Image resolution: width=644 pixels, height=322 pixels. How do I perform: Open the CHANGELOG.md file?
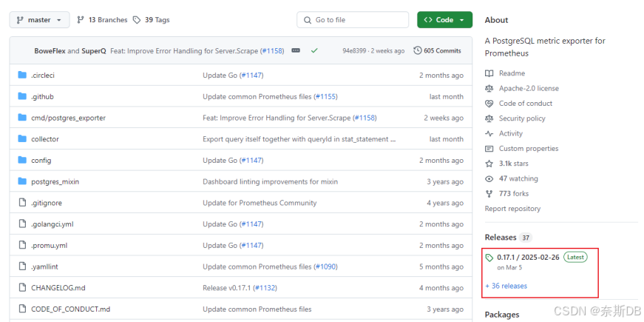58,288
